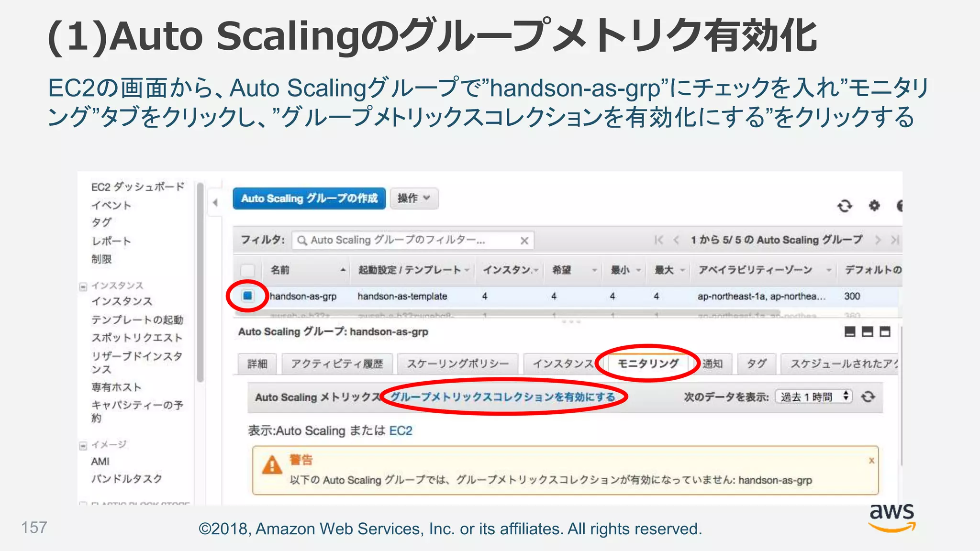The height and width of the screenshot is (551, 980).
Task: Open AMI in sidebar
Action: pos(100,462)
